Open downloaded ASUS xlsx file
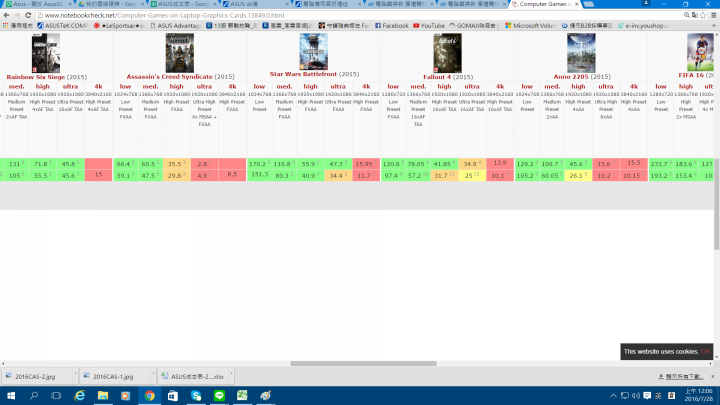This screenshot has height=405, width=720. pyautogui.click(x=192, y=377)
